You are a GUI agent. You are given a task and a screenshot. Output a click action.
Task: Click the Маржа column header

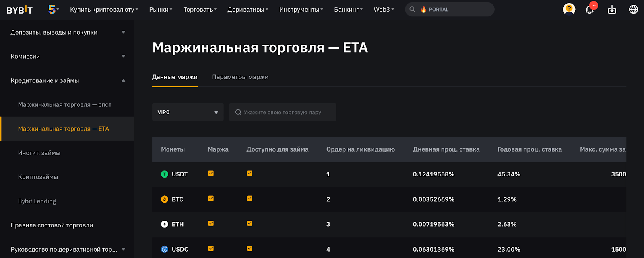pos(218,149)
